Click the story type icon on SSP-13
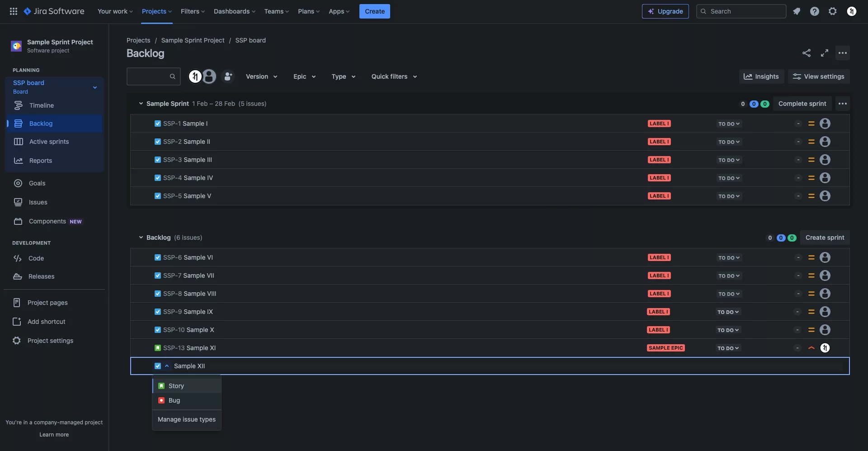 pos(158,348)
